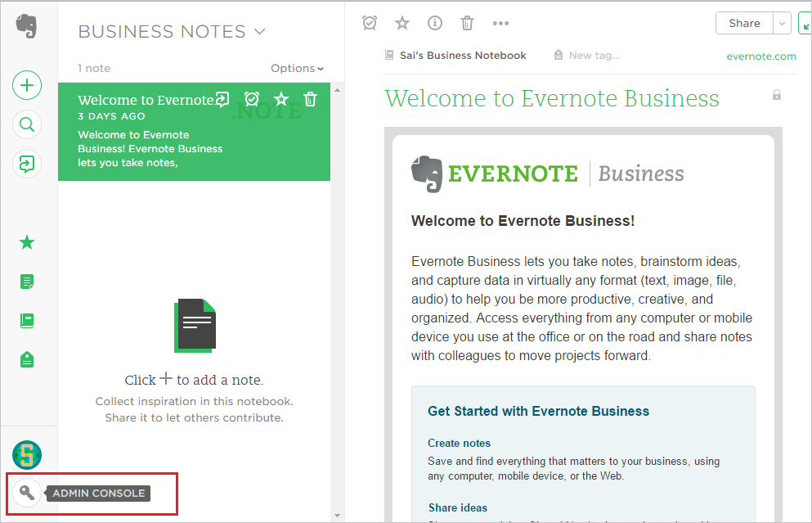812x523 pixels.
Task: Click green expand icon beside Share
Action: click(x=805, y=24)
